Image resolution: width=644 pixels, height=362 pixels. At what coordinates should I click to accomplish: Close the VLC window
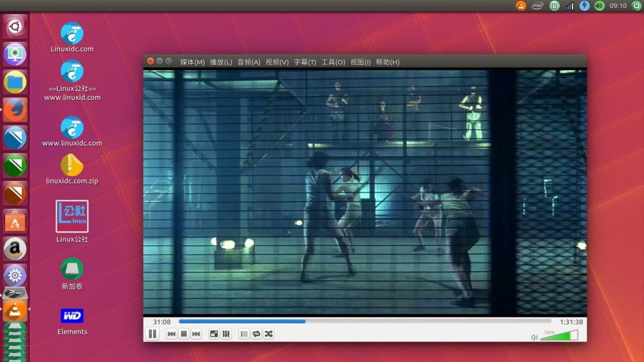click(x=150, y=61)
